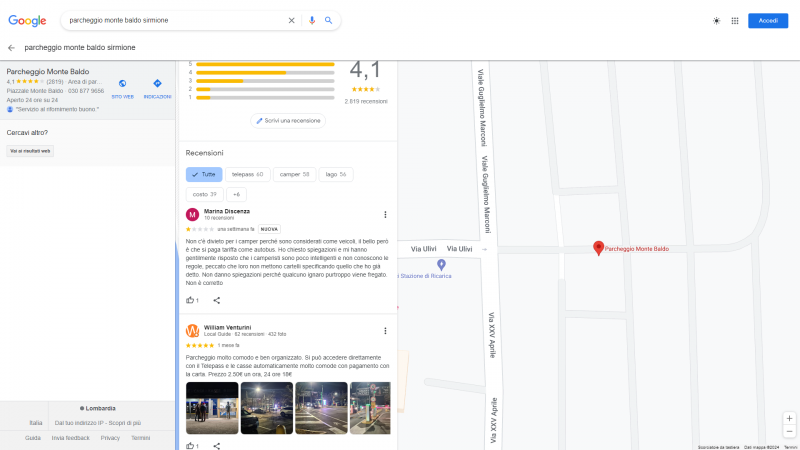Open options menu for Marina Discenza's review

tap(385, 214)
